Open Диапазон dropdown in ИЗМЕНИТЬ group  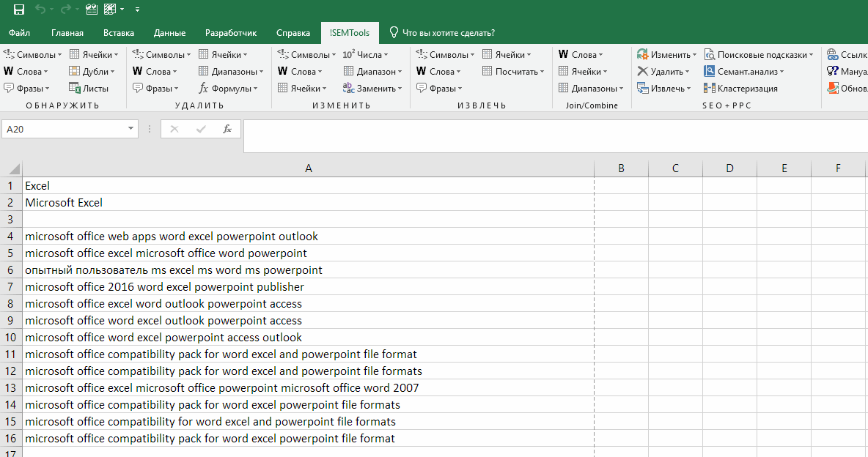[372, 71]
